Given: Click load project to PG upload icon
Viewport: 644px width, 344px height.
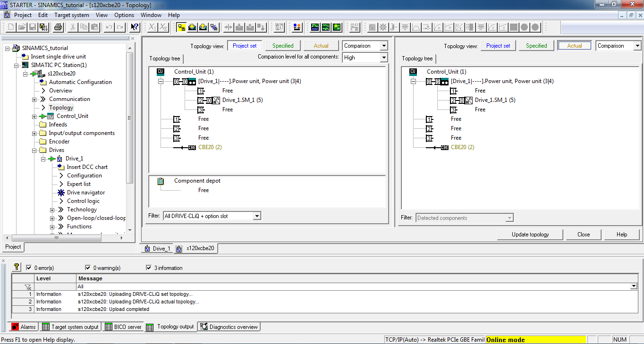Looking at the screenshot, I should click(x=203, y=27).
